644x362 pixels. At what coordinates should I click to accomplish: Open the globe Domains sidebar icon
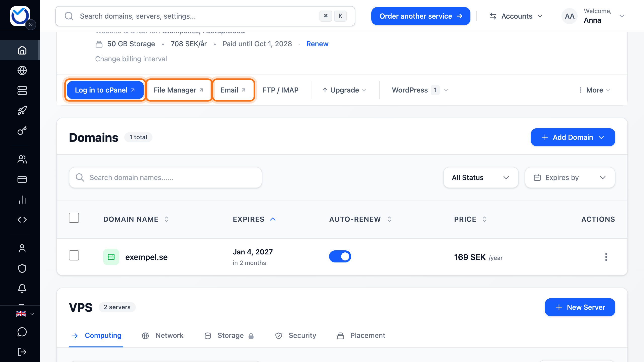click(22, 70)
